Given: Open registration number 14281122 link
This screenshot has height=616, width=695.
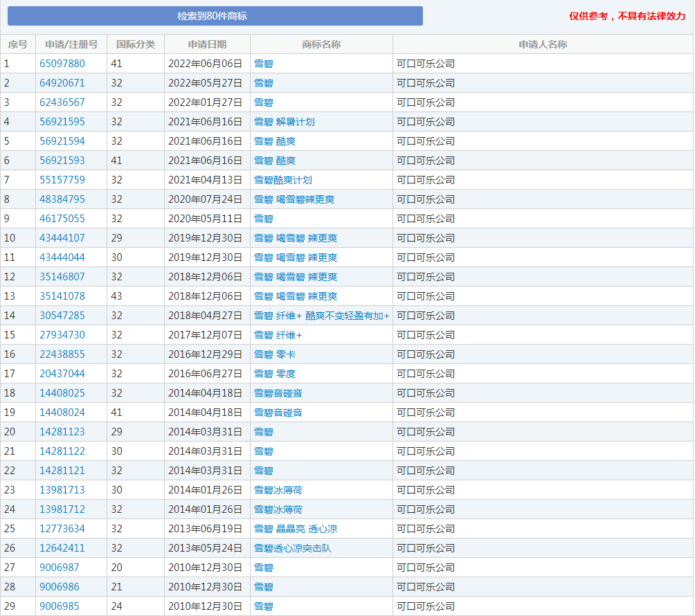Looking at the screenshot, I should 62,451.
